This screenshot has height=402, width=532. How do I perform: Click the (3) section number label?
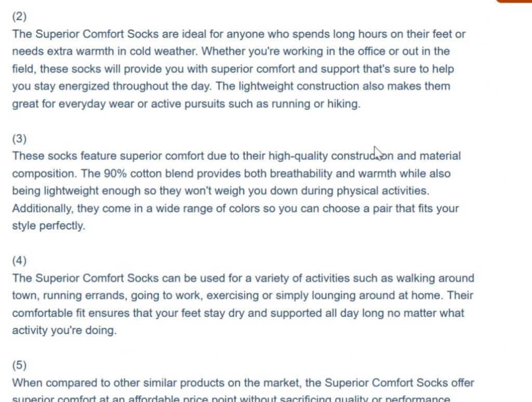pyautogui.click(x=19, y=138)
